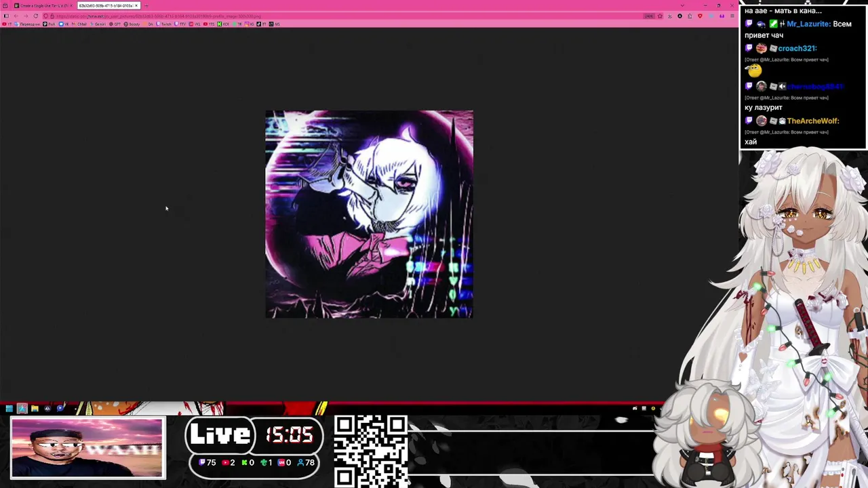Open the Gemini bookmark

(98, 24)
